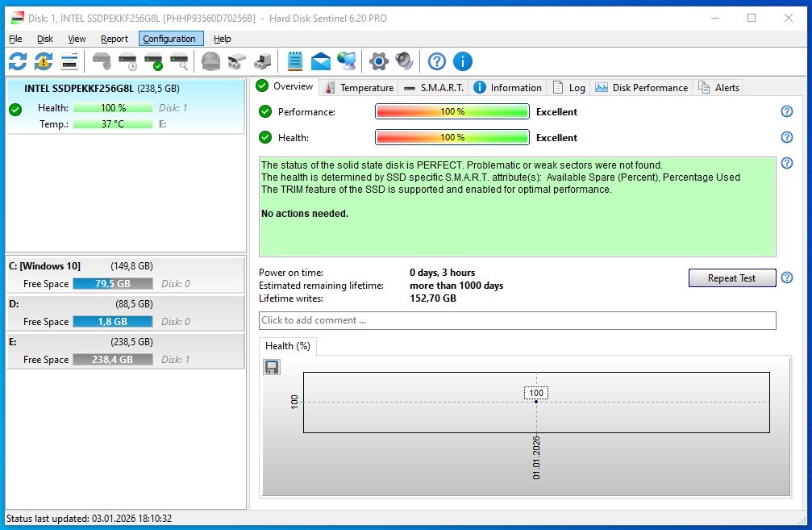Click the disk with green checkmark toolbar icon

[x=153, y=61]
